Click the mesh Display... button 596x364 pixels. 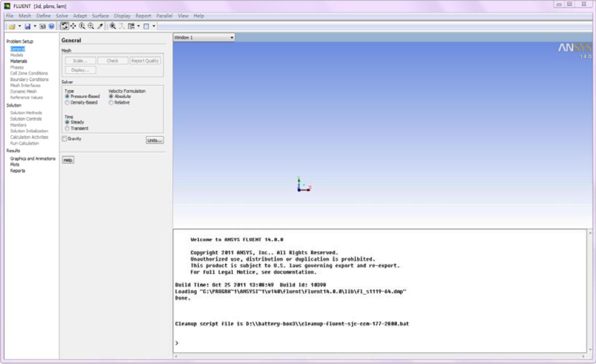(x=80, y=70)
